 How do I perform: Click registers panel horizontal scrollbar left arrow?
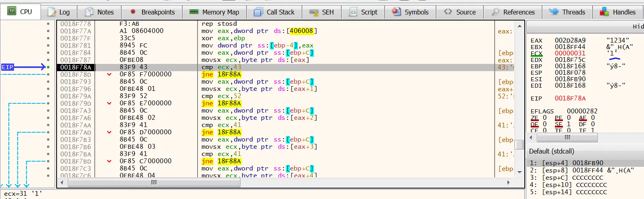(531, 137)
